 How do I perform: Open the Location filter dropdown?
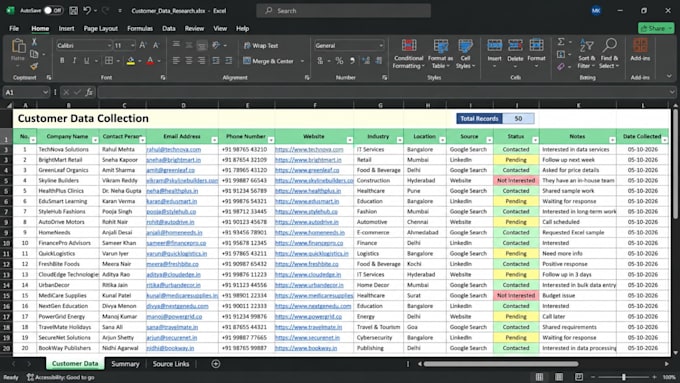[x=442, y=140]
